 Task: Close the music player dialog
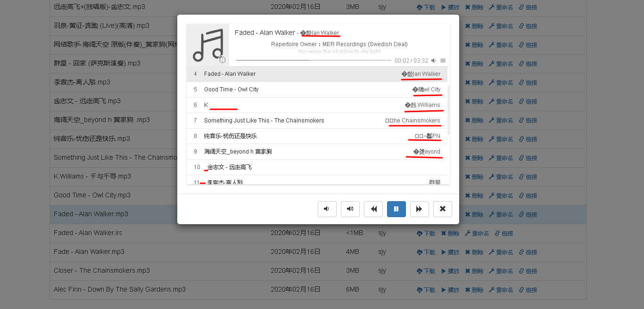(x=442, y=209)
